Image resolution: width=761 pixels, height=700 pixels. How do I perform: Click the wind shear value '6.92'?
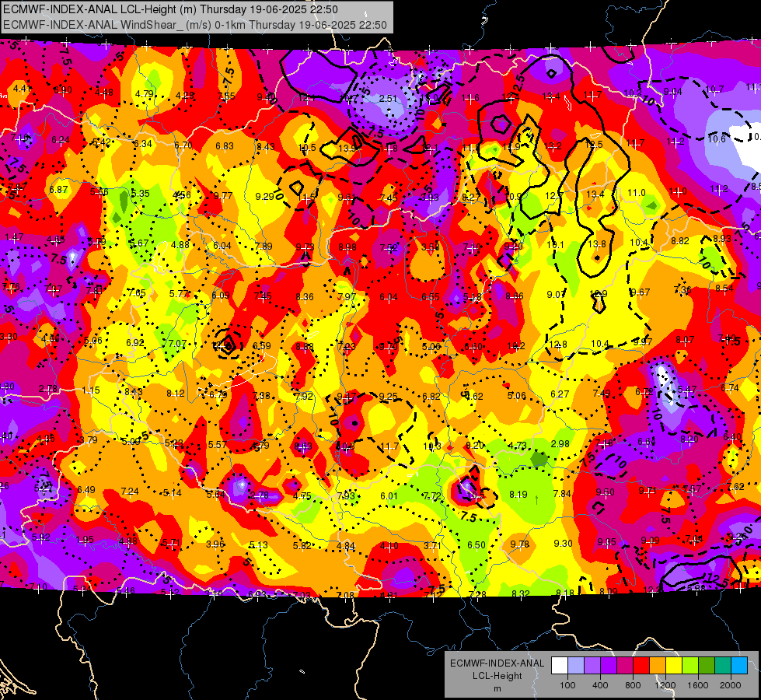tap(135, 342)
